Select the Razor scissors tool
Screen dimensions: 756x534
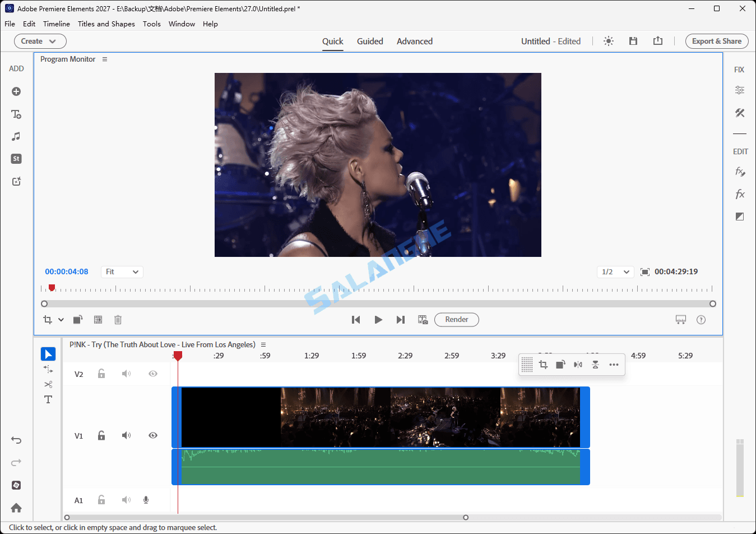pos(48,384)
